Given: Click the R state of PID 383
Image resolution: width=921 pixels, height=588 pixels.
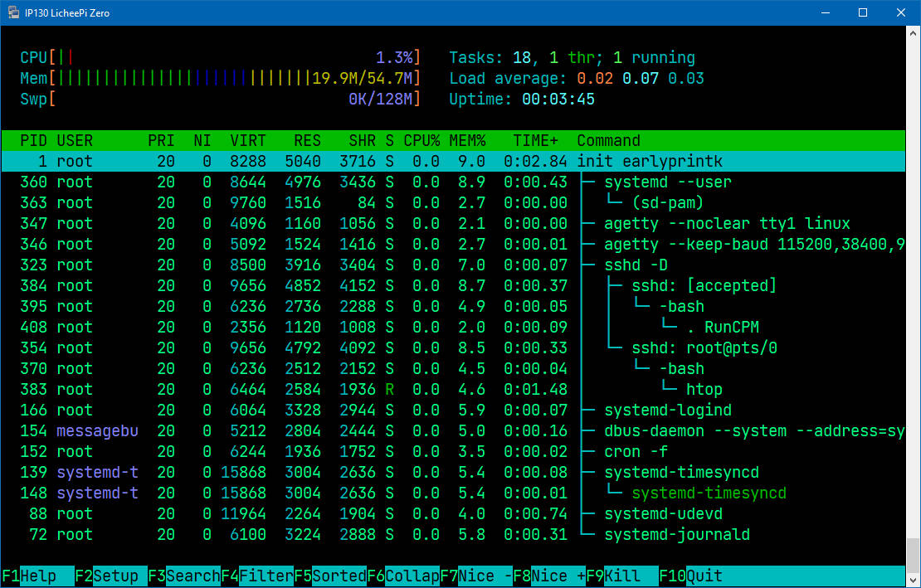Looking at the screenshot, I should 389,389.
